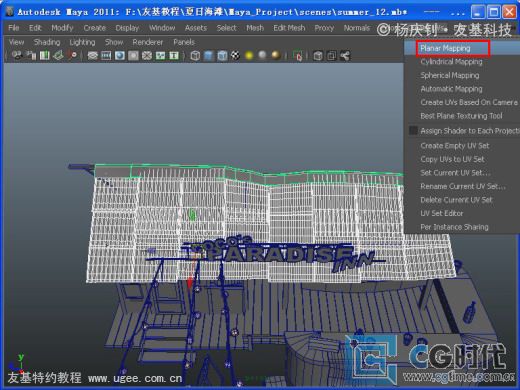
Task: Select Cylindrical Mapping menu entry
Action: click(x=451, y=62)
